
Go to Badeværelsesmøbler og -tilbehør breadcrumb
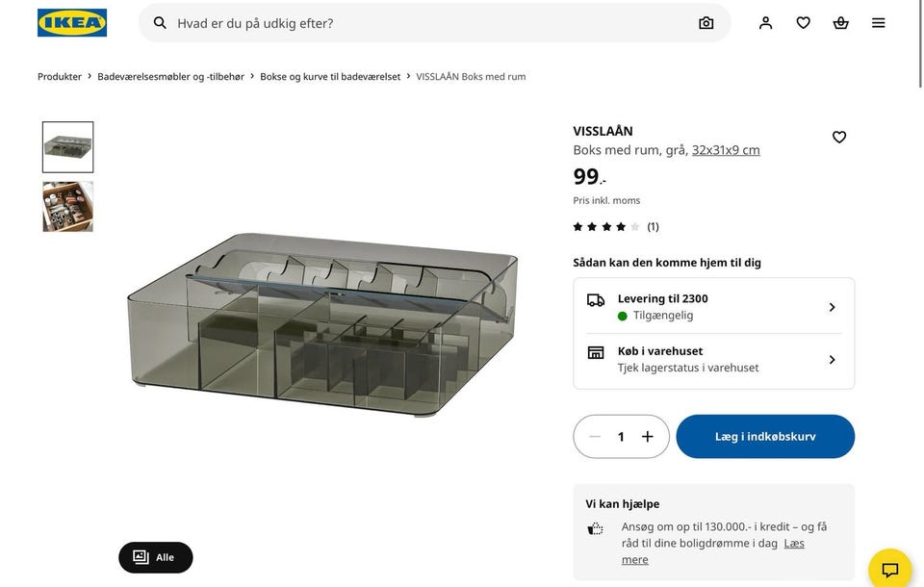pyautogui.click(x=170, y=77)
